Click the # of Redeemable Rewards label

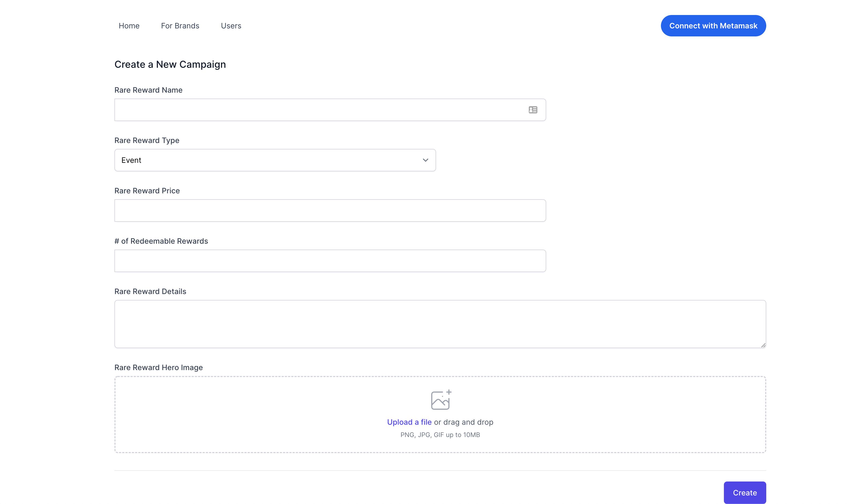point(161,241)
